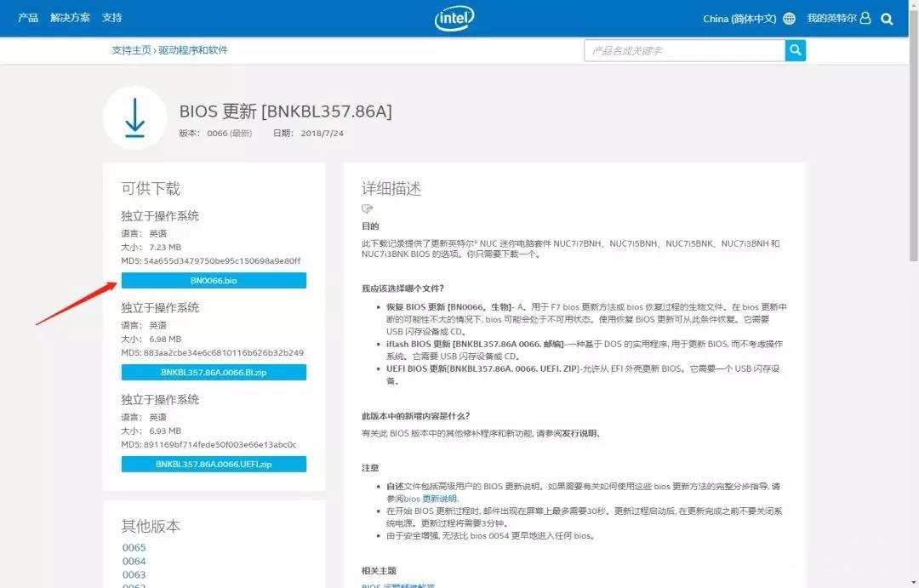
Task: Download BNKBL357.86A.0066.BI.zip
Action: tap(214, 372)
